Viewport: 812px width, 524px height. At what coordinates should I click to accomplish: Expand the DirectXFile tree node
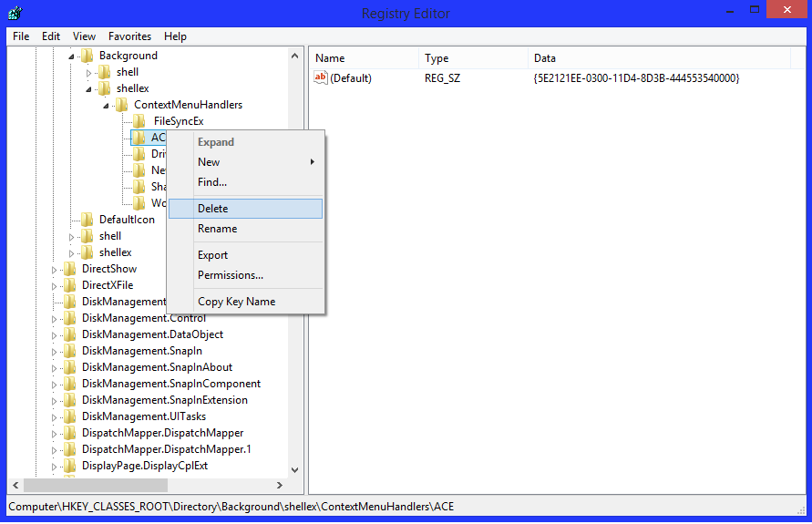tap(55, 286)
